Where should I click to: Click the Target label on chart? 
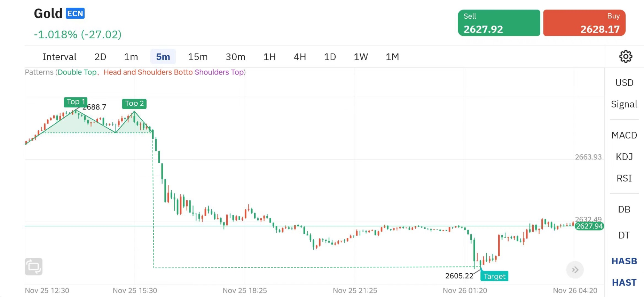494,276
